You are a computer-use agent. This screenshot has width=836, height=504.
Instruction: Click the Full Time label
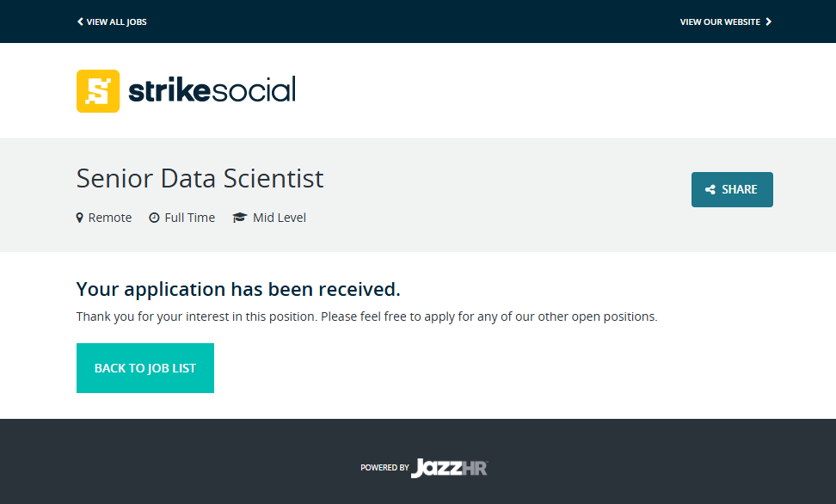189,218
